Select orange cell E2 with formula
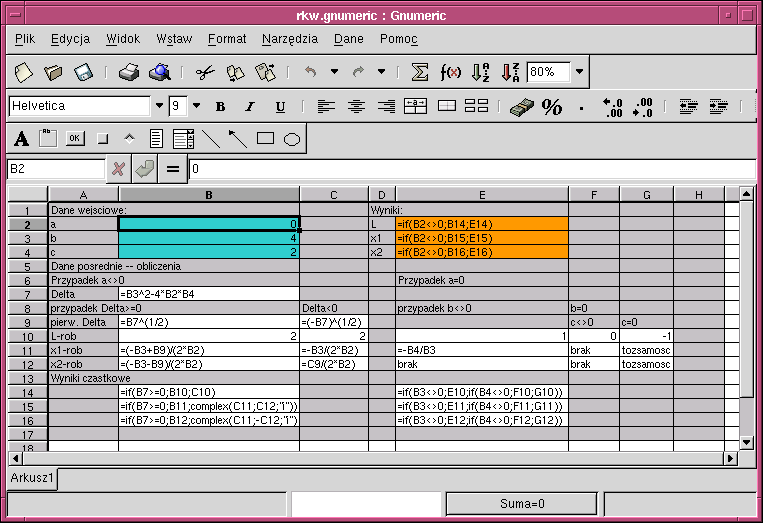 click(x=482, y=225)
